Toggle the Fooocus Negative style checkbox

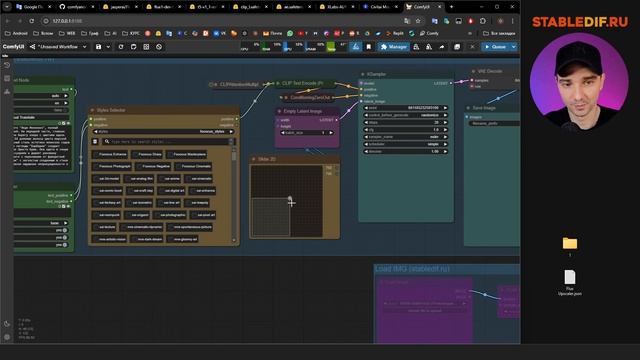(x=153, y=167)
